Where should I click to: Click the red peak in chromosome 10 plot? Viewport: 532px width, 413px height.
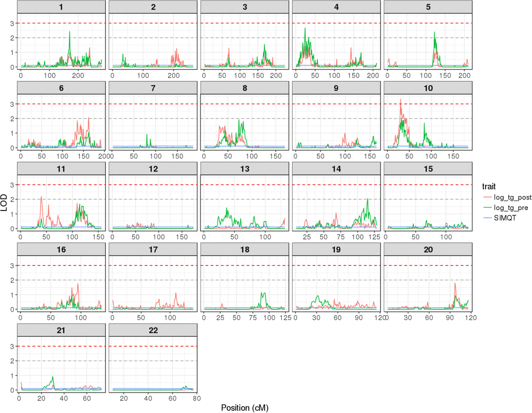(401, 99)
